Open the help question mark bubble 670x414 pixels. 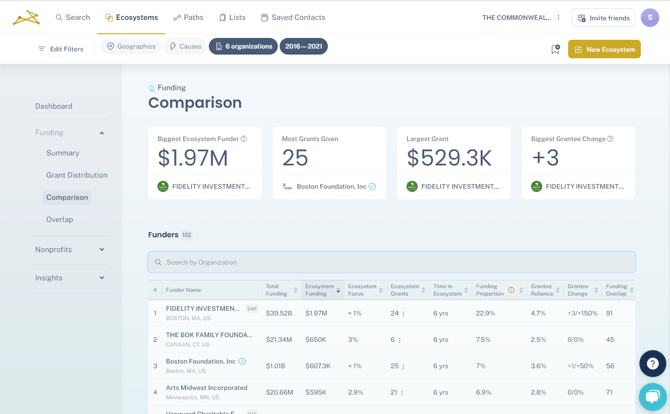tap(652, 364)
